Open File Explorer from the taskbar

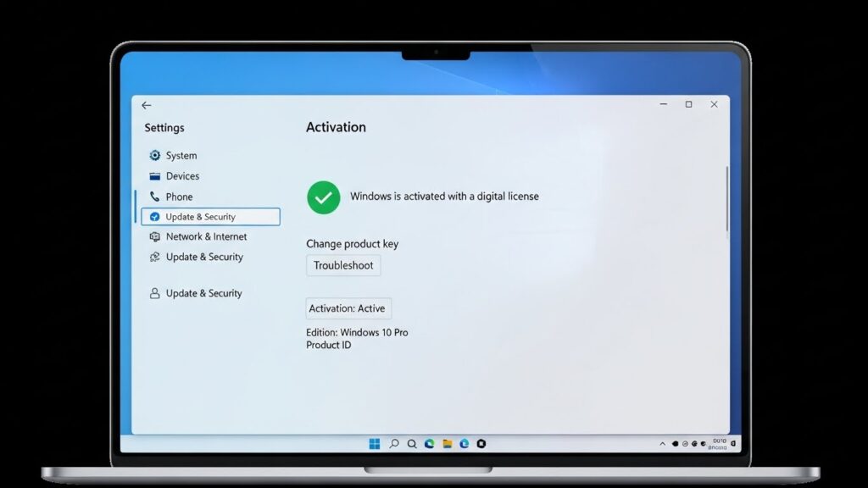(x=447, y=443)
